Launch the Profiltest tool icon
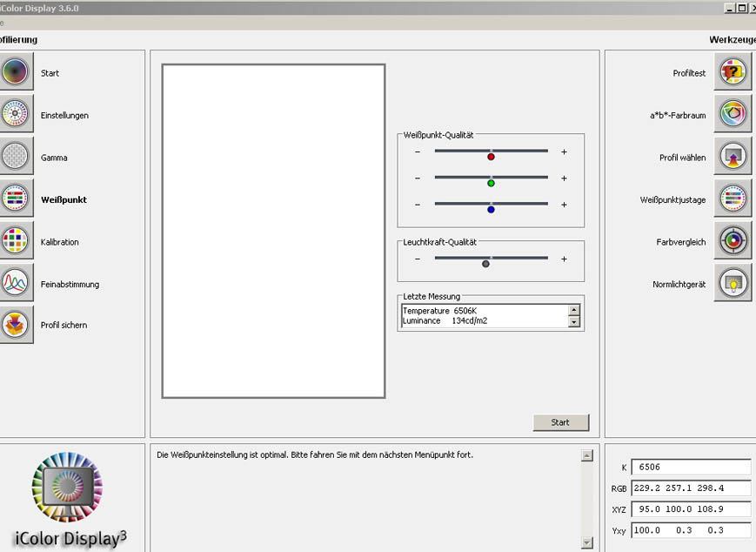Viewport: 756px width, 552px height. (733, 73)
